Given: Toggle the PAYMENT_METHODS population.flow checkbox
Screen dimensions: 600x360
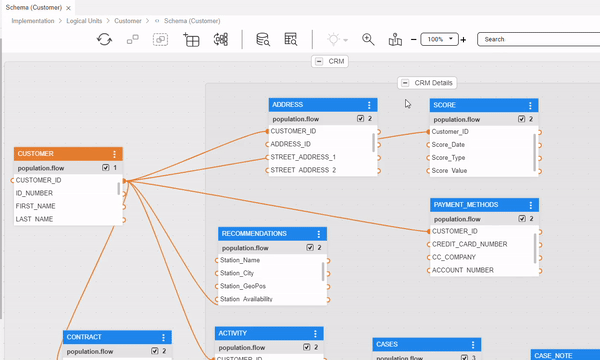Looking at the screenshot, I should click(522, 218).
